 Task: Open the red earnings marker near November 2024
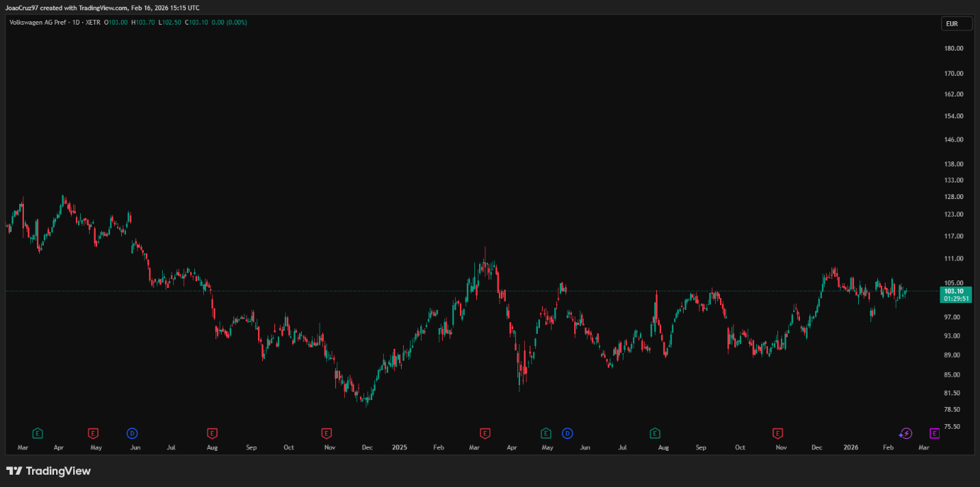point(326,433)
